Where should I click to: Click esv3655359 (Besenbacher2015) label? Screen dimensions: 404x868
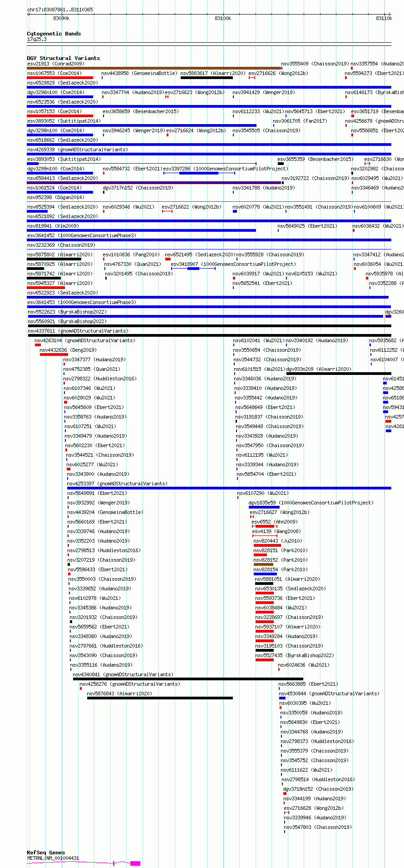[315, 160]
